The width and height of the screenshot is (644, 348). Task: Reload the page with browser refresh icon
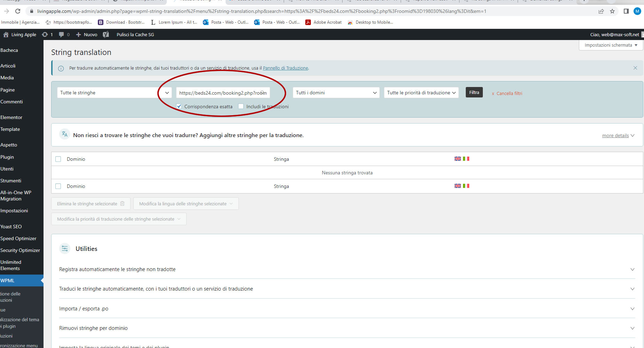coord(18,11)
